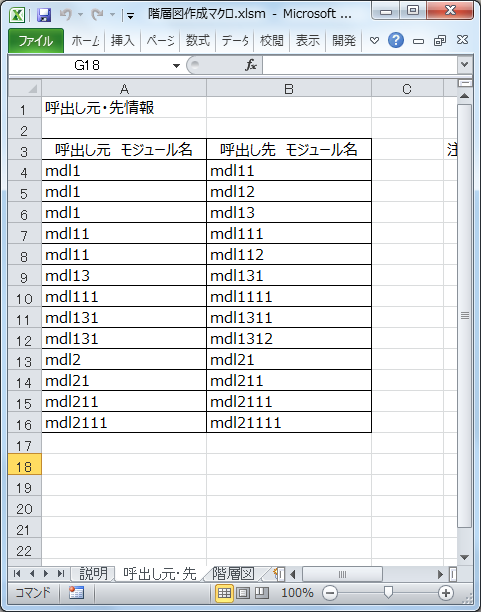Open the Name Box dropdown arrow
Screen dimensions: 481x612
pyautogui.click(x=176, y=66)
